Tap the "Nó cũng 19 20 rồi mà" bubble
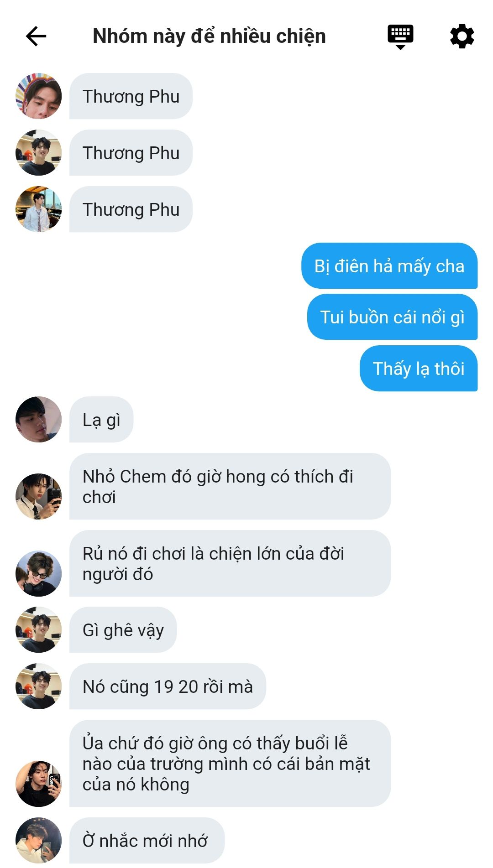493x868 pixels. 168,686
